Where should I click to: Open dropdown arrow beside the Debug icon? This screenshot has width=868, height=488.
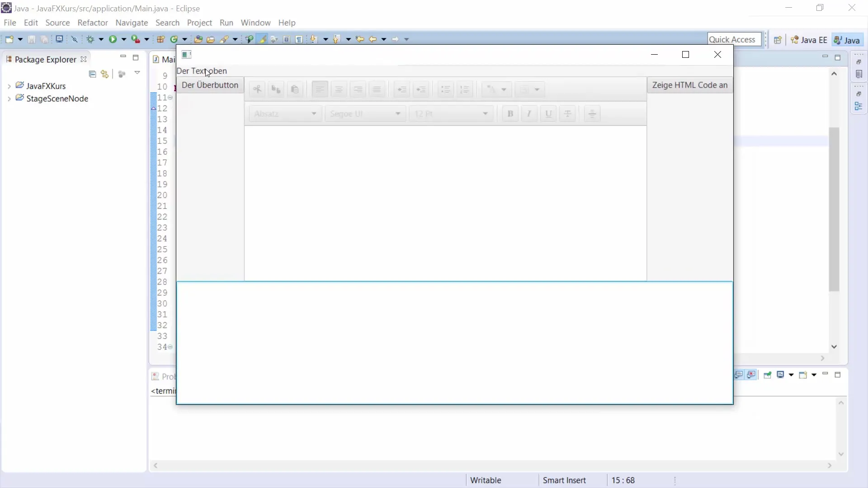tap(101, 39)
